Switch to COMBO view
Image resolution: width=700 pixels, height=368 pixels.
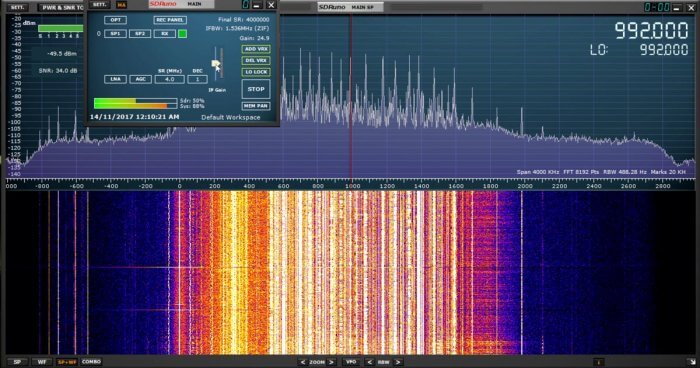point(91,362)
